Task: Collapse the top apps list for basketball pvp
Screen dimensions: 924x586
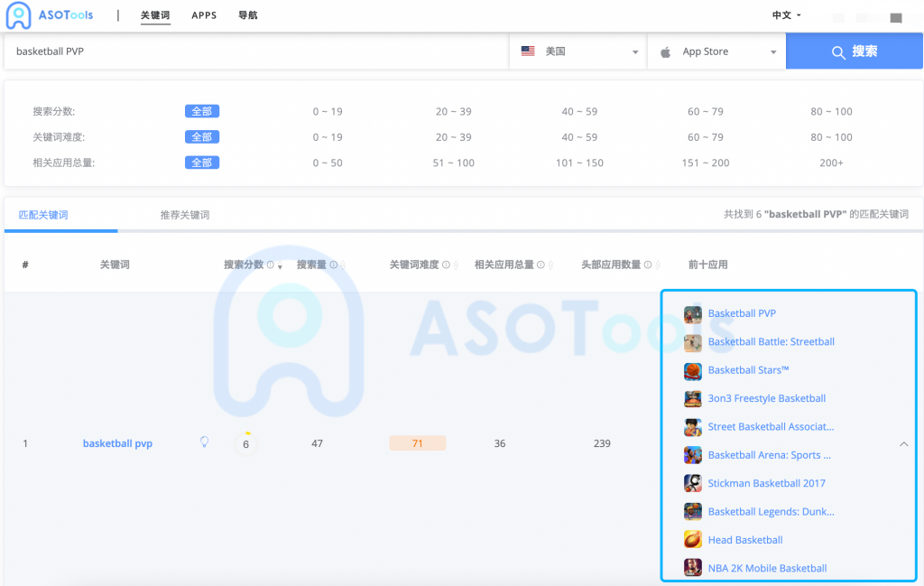Action: pyautogui.click(x=904, y=444)
